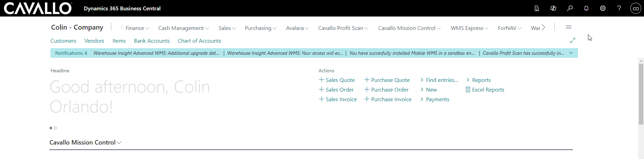Open the Purchasing dropdown menu
Image resolution: width=644 pixels, height=159 pixels.
click(260, 28)
